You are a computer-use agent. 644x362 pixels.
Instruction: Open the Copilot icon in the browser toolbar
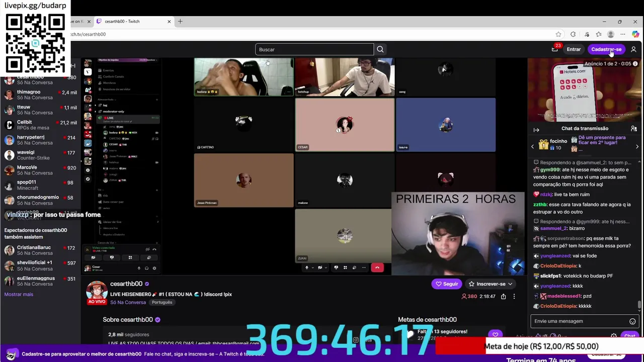[635, 34]
